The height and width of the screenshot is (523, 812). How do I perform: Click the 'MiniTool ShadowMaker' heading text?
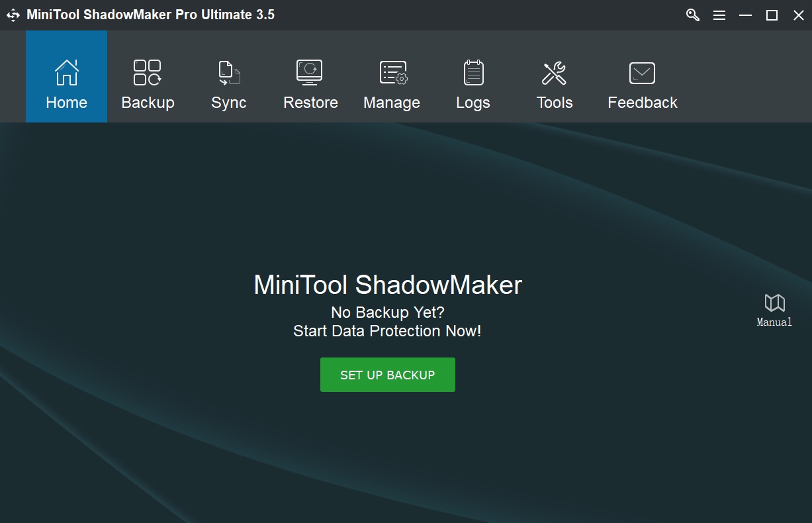coord(388,285)
